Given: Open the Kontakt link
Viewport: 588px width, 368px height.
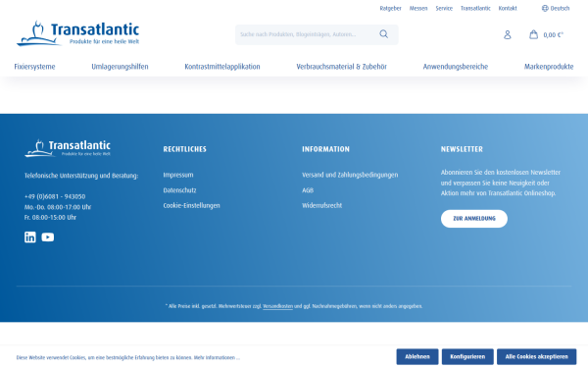Looking at the screenshot, I should (508, 8).
